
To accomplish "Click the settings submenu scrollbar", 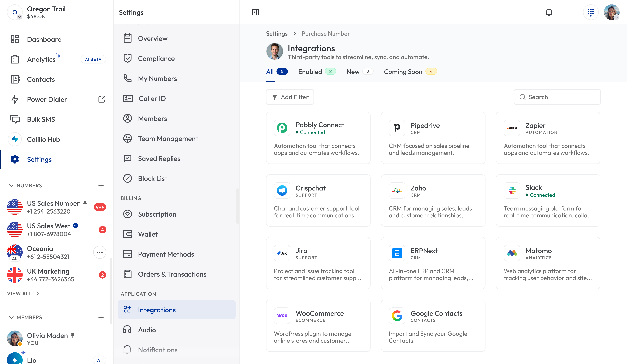I will click(x=238, y=206).
